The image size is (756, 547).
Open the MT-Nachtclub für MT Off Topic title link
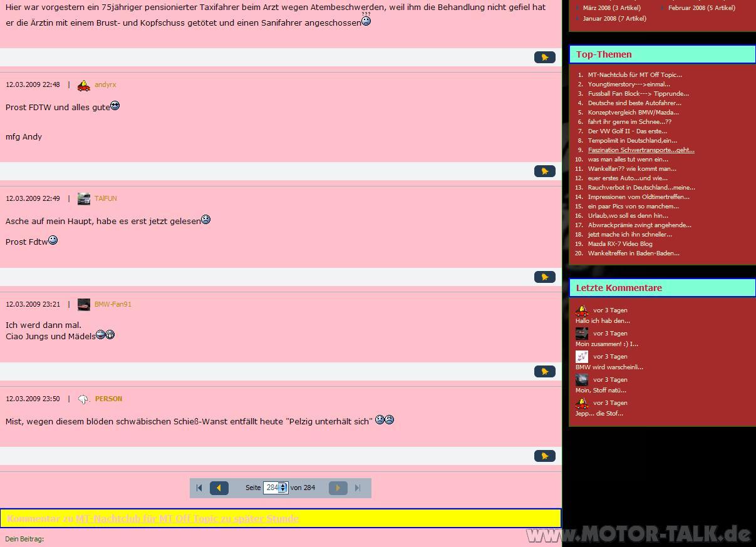click(187, 518)
